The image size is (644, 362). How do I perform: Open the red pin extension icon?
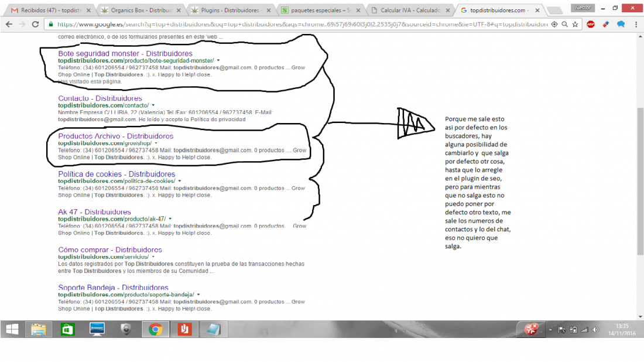click(605, 24)
